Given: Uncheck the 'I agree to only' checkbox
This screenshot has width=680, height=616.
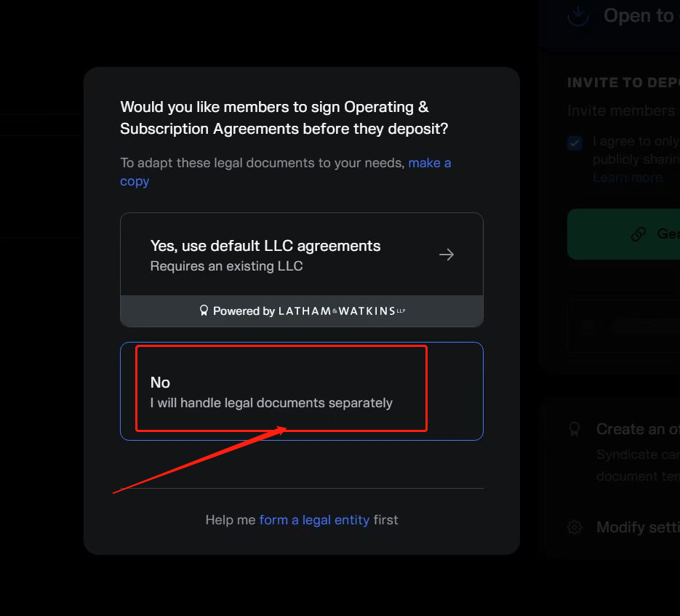Looking at the screenshot, I should click(x=575, y=143).
